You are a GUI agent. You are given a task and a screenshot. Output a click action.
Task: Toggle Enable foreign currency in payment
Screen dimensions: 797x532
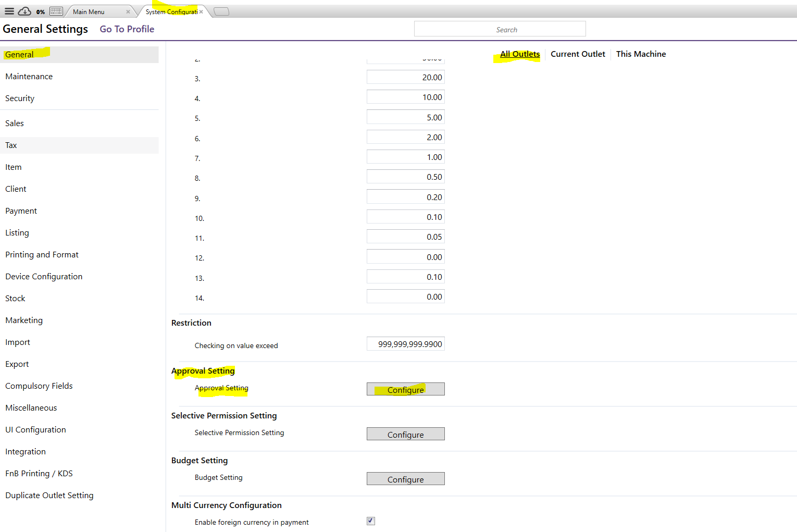(371, 521)
